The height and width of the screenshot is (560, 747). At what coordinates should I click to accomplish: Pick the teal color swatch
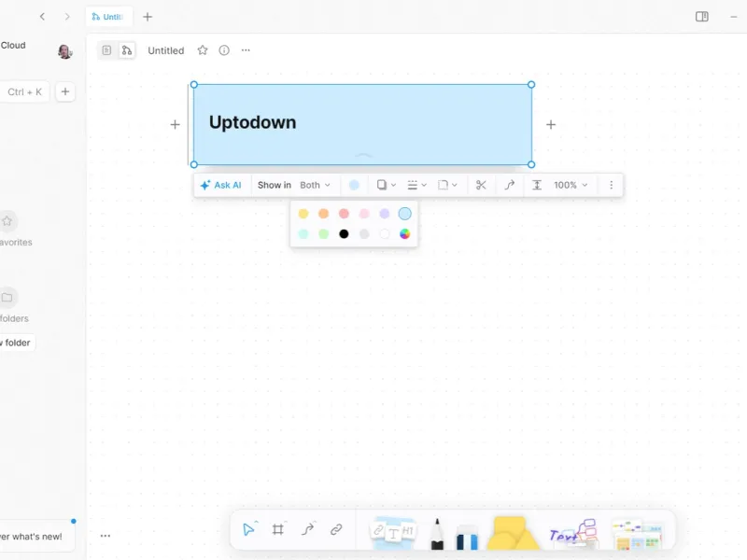coord(303,234)
